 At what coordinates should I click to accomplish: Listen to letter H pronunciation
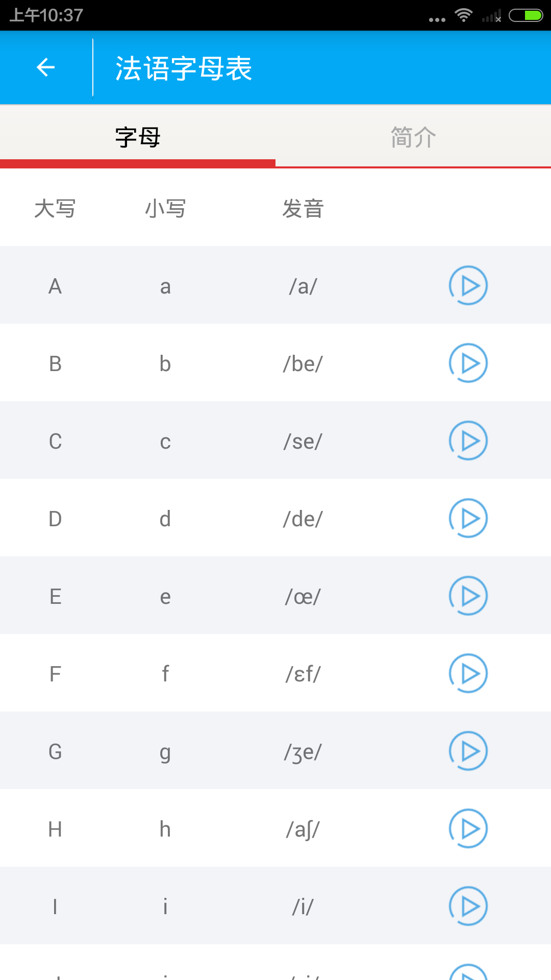(x=468, y=828)
